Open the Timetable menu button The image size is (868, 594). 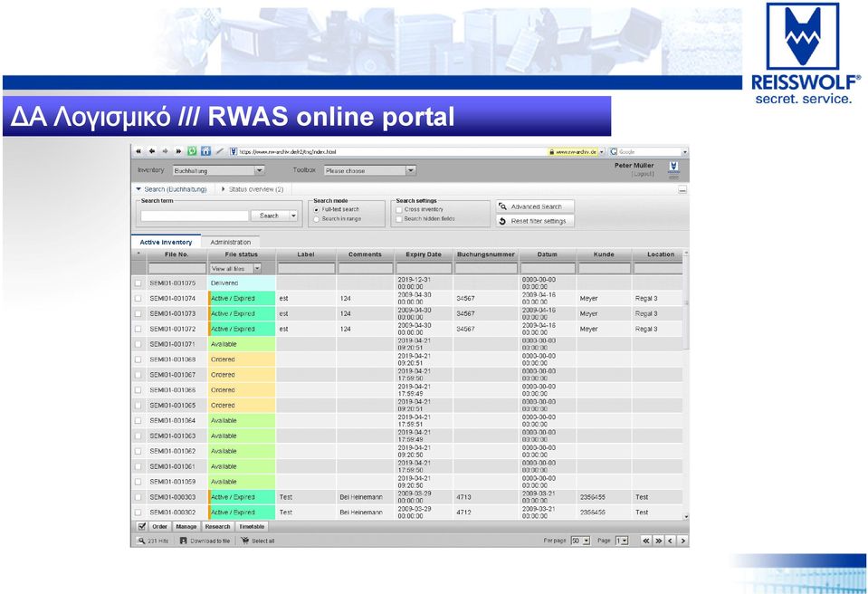tap(252, 526)
